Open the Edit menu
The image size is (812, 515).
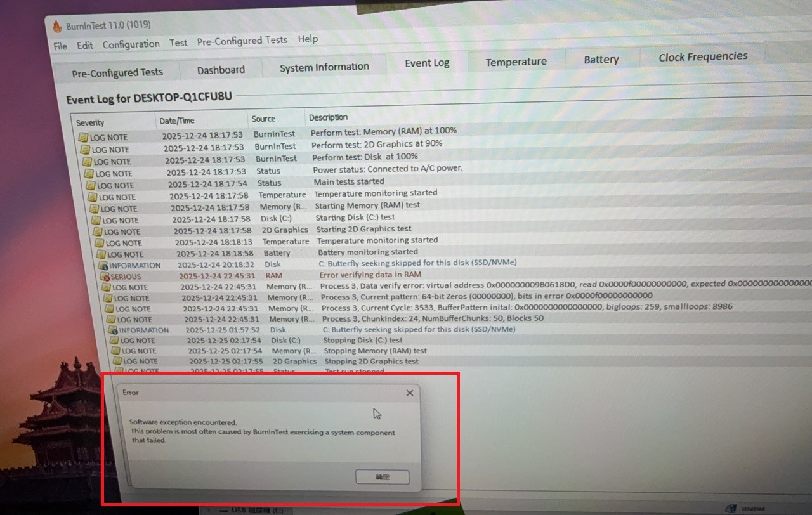[x=85, y=46]
